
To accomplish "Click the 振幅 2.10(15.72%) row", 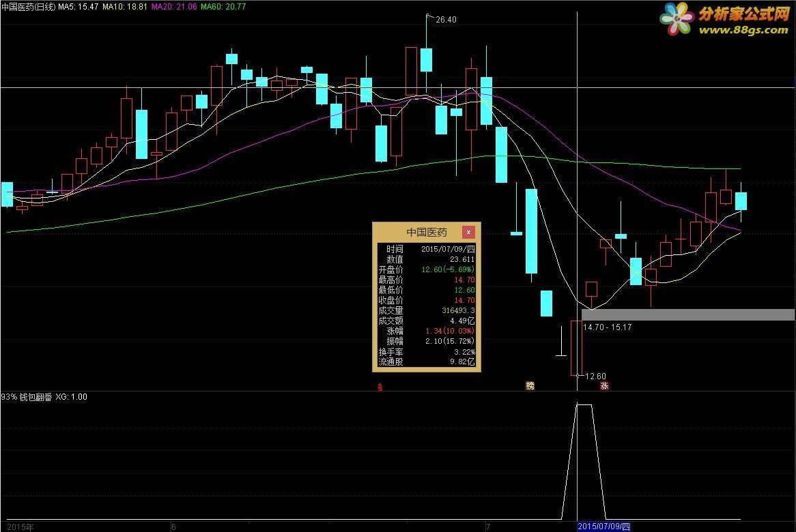I will point(427,341).
